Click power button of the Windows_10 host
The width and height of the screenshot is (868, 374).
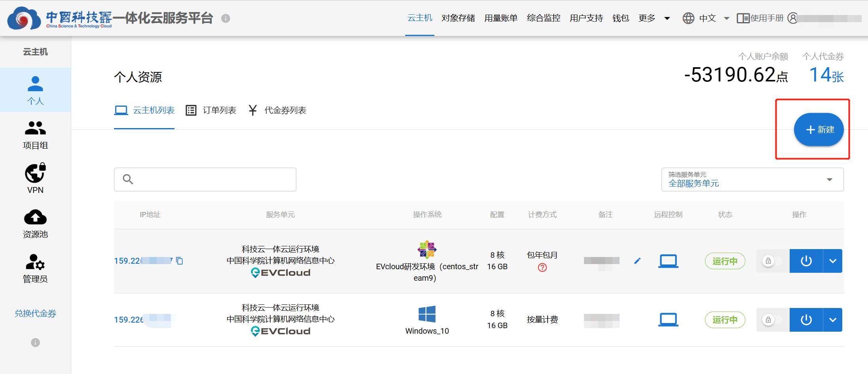click(x=806, y=320)
